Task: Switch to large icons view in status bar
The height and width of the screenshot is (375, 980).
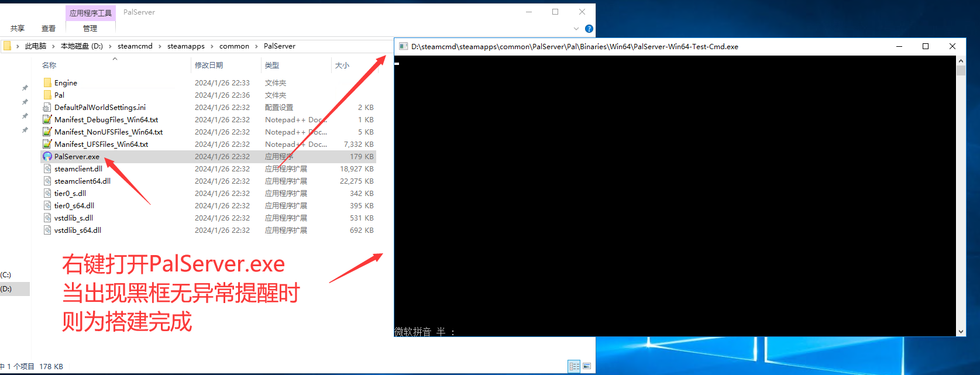Action: [587, 366]
